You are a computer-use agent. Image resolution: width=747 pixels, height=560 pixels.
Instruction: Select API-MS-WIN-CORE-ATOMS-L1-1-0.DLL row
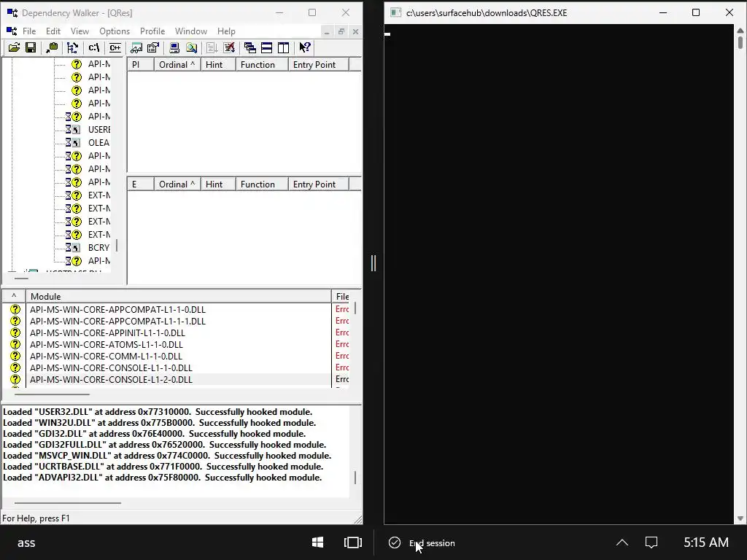tap(175, 344)
